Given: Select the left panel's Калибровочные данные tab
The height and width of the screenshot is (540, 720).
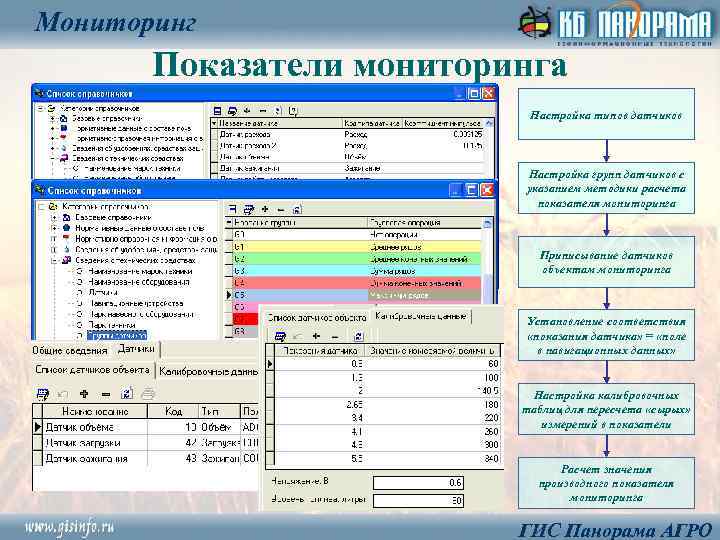Looking at the screenshot, I should click(x=208, y=371).
